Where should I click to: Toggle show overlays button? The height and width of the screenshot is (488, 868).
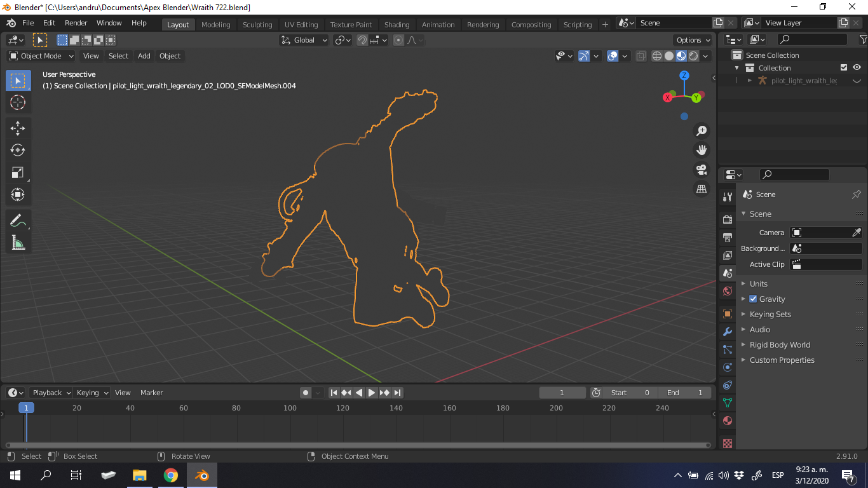[x=613, y=56]
